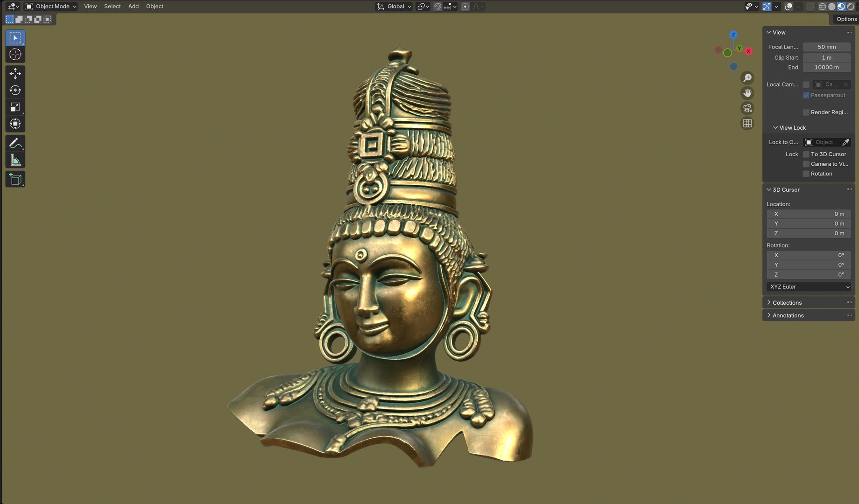Pick the Rotate tool

15,91
